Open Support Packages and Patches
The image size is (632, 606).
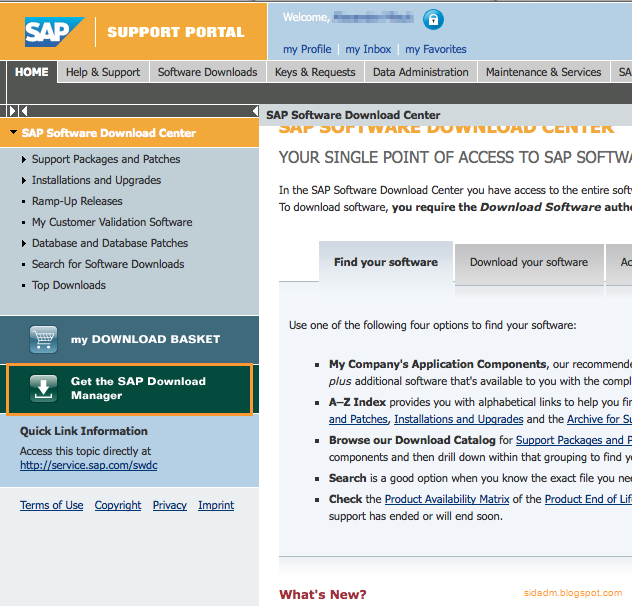106,159
